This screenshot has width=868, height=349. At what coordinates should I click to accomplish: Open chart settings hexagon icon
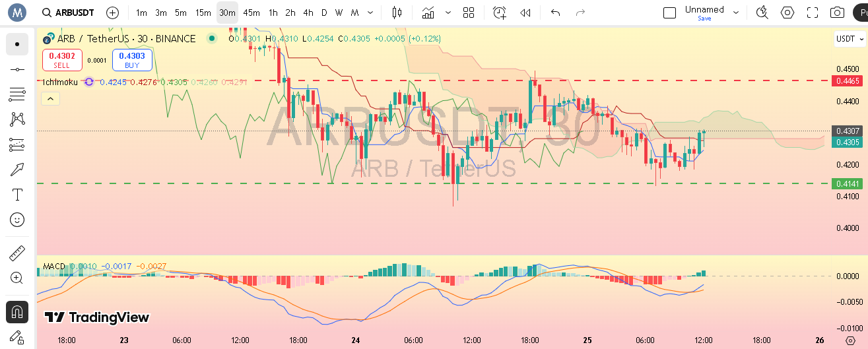(x=787, y=13)
